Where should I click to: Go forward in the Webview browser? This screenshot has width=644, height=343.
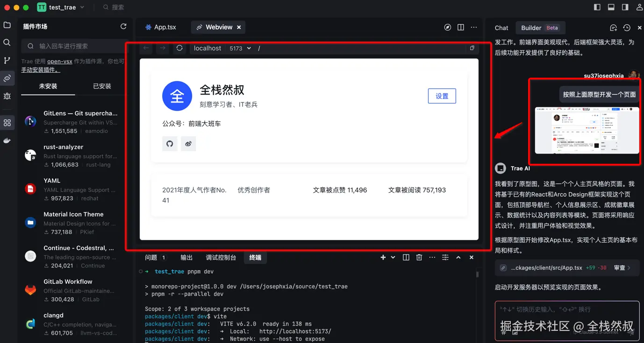(163, 48)
